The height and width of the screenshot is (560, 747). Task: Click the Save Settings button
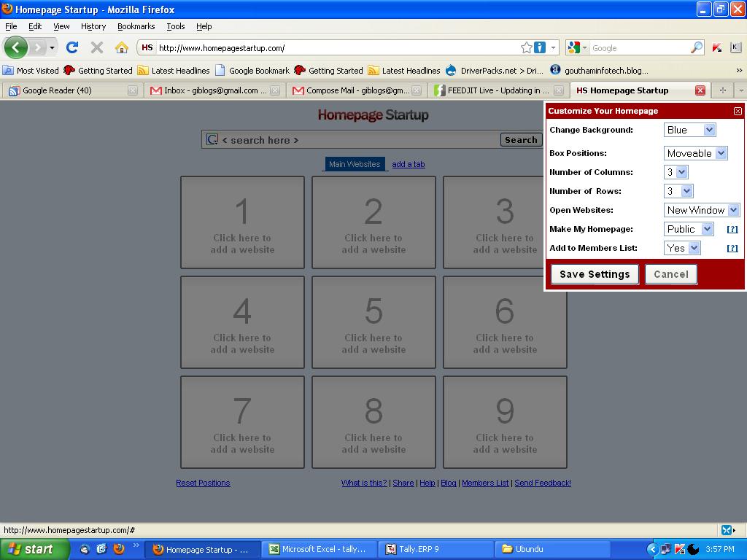tap(595, 274)
